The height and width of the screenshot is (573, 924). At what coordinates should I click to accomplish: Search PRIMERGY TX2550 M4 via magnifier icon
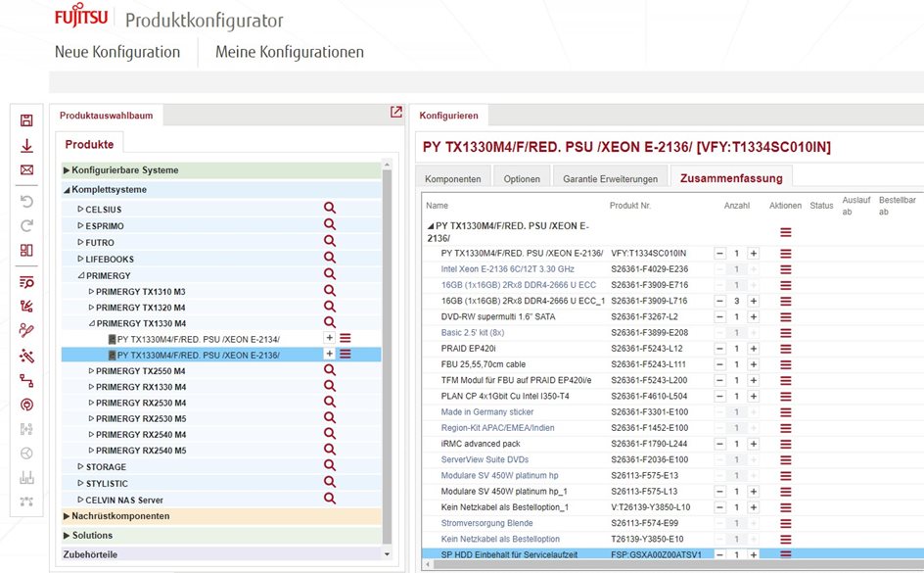click(x=330, y=369)
